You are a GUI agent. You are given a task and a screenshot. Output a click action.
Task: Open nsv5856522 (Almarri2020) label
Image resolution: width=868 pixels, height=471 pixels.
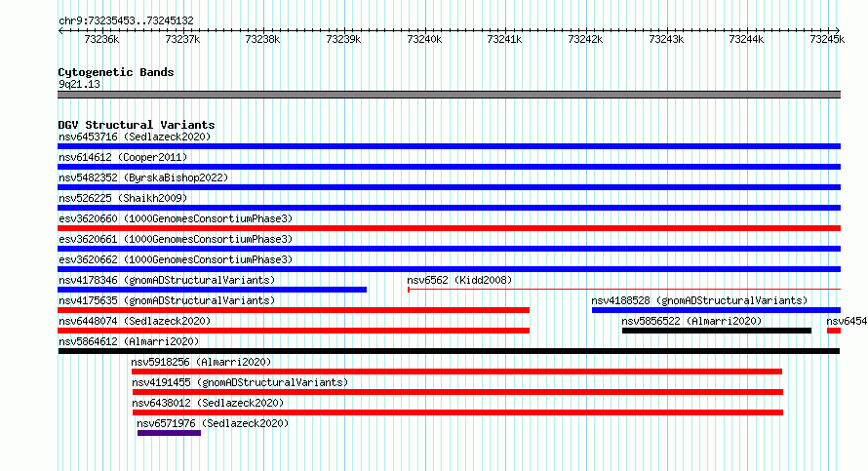point(691,321)
